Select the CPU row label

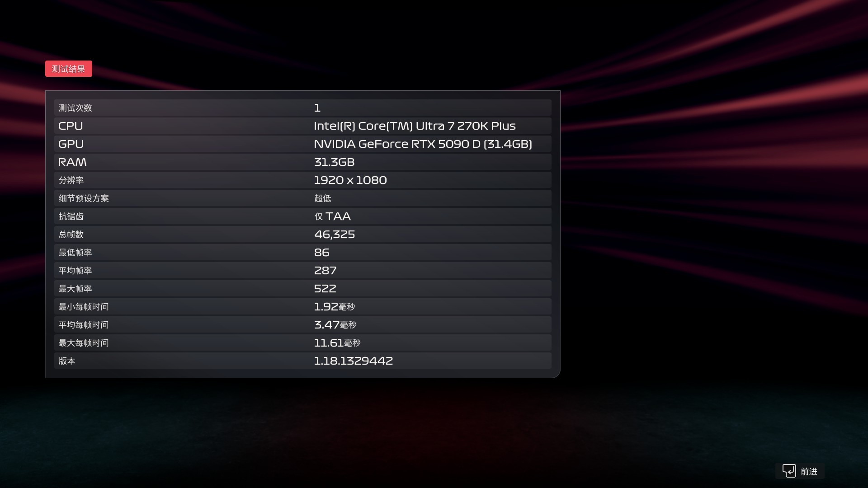tap(71, 126)
